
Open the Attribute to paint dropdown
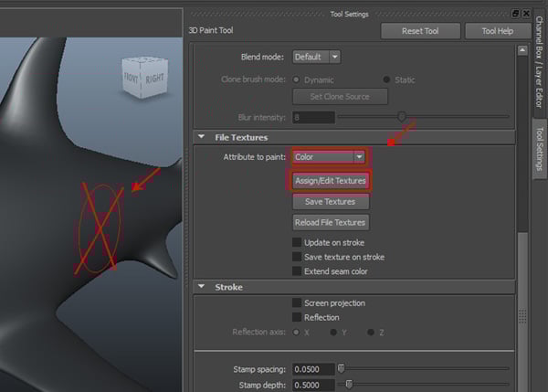click(329, 157)
